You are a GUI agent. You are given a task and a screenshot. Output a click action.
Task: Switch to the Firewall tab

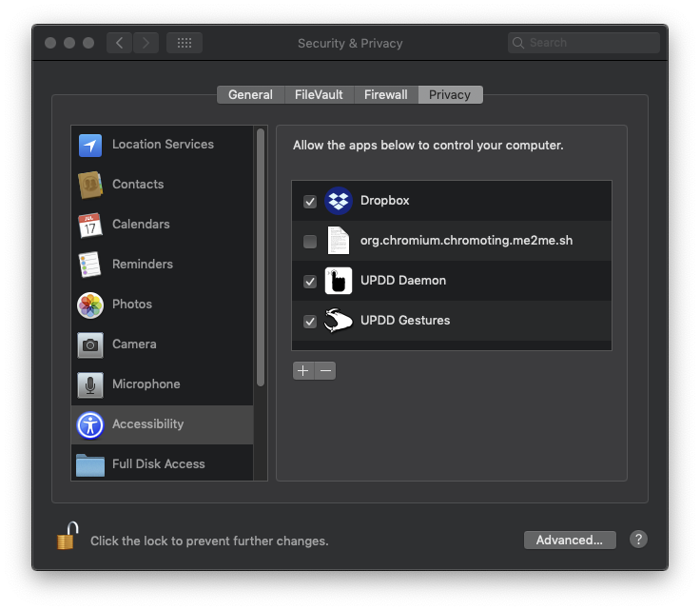[x=386, y=94]
